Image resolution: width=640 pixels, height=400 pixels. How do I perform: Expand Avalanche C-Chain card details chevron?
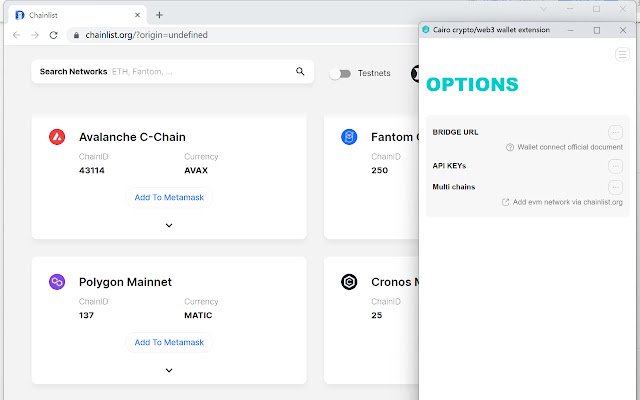point(169,225)
